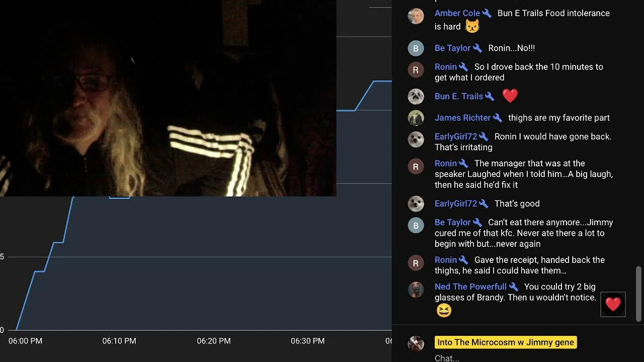Click the "thighs are my favorite part" message

tap(559, 118)
